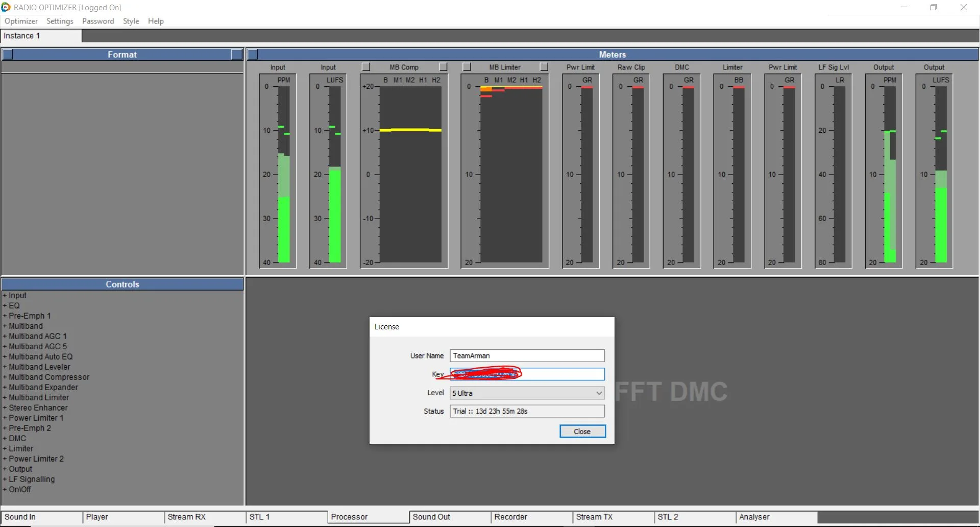Expand the Limiter controls group
980x527 pixels.
18,449
